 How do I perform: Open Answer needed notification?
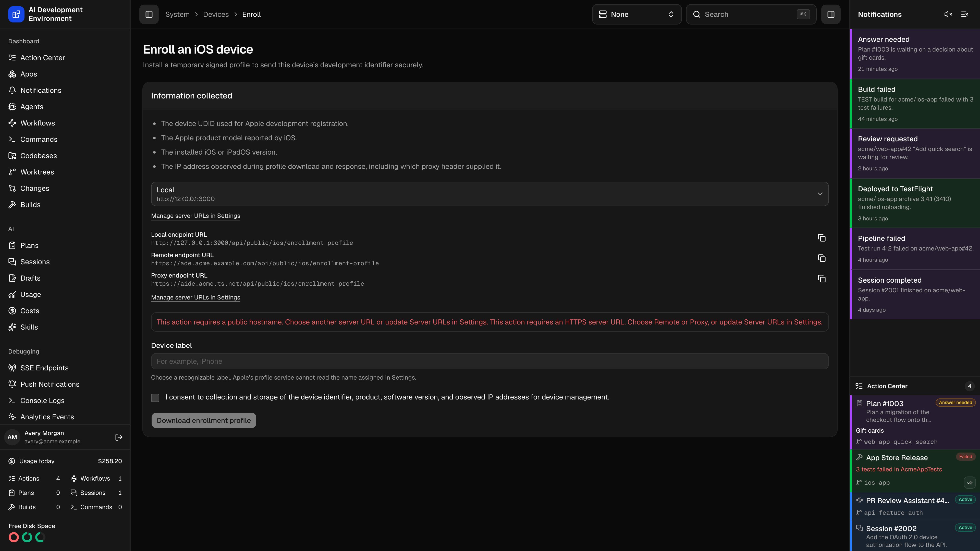(915, 54)
